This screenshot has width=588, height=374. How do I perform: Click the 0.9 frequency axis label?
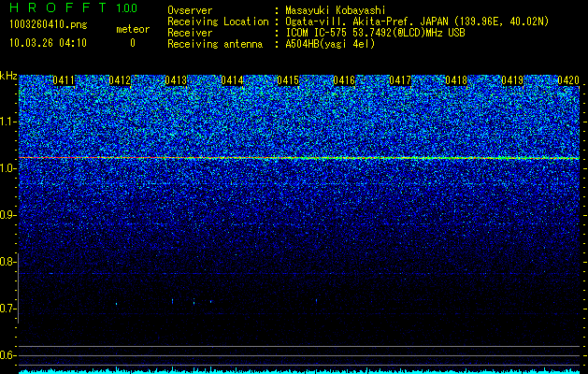point(7,215)
